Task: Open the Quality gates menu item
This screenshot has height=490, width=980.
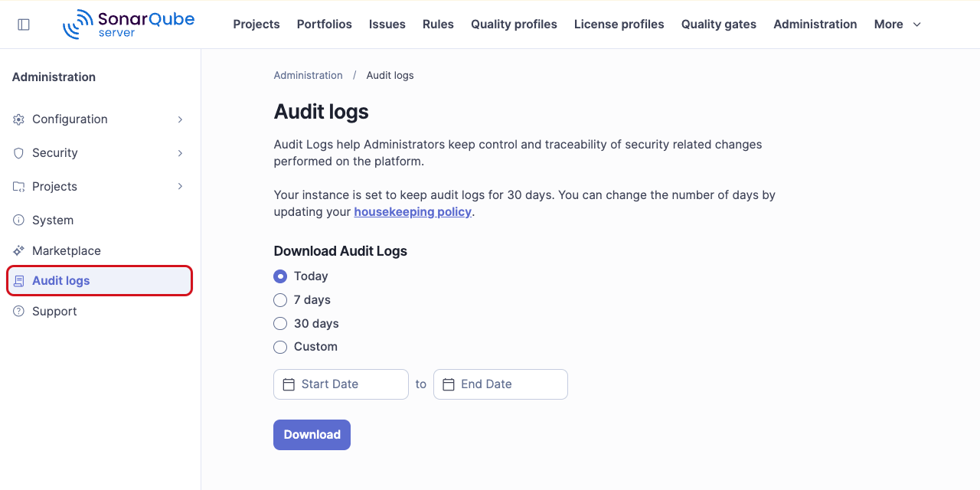Action: click(x=718, y=24)
